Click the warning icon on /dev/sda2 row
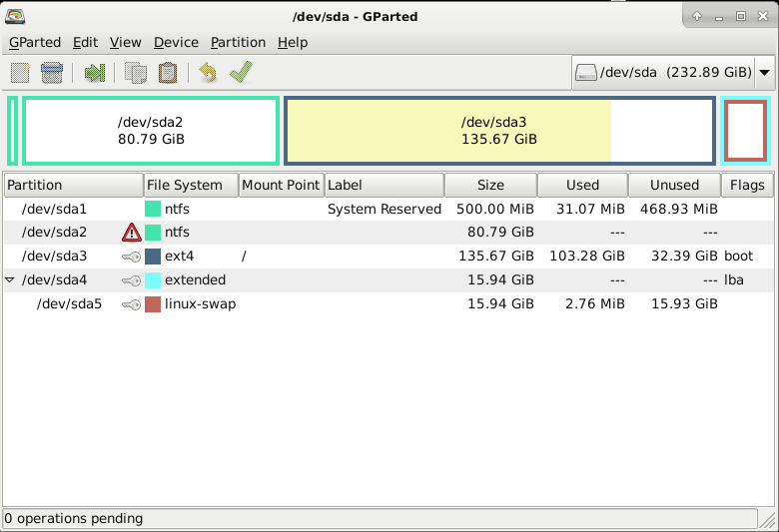Viewport: 779px width, 532px height. [132, 232]
